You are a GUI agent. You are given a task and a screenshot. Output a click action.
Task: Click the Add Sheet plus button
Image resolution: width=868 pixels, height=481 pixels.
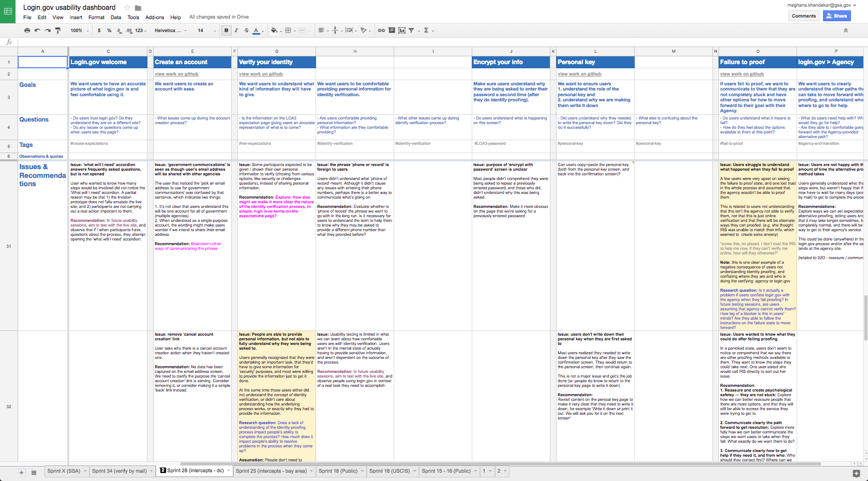pos(21,472)
